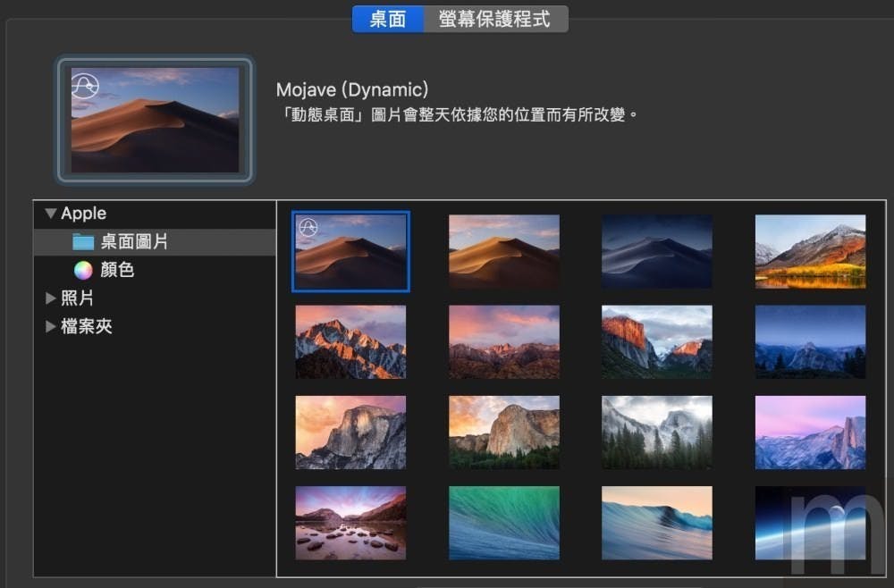The width and height of the screenshot is (894, 588).
Task: Click the Apple sidebar heading
Action: (84, 213)
